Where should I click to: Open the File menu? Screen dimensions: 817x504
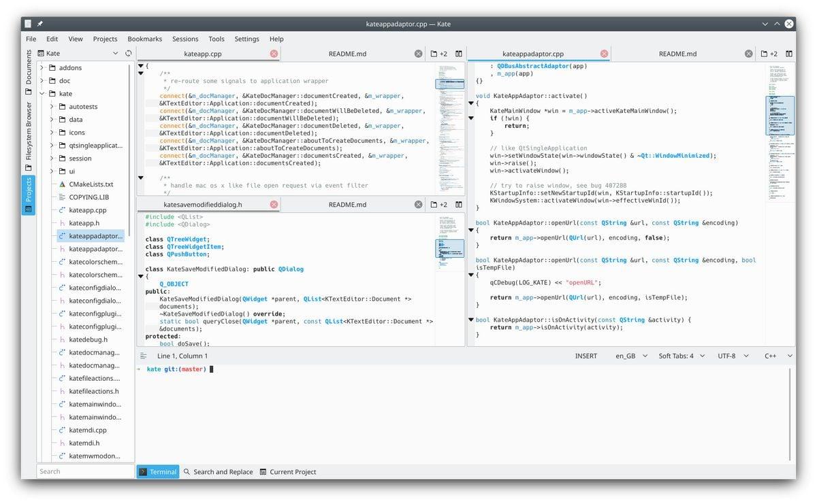[x=31, y=39]
